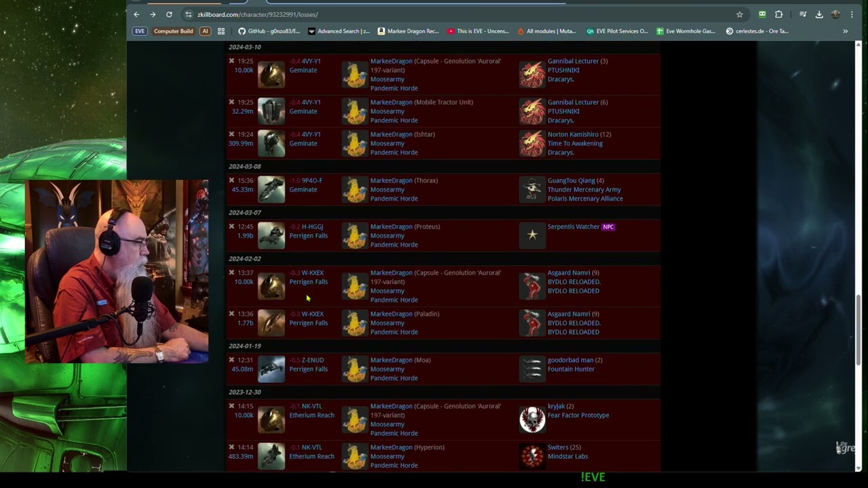Open the Hyperion ship icon killmail

tap(271, 456)
